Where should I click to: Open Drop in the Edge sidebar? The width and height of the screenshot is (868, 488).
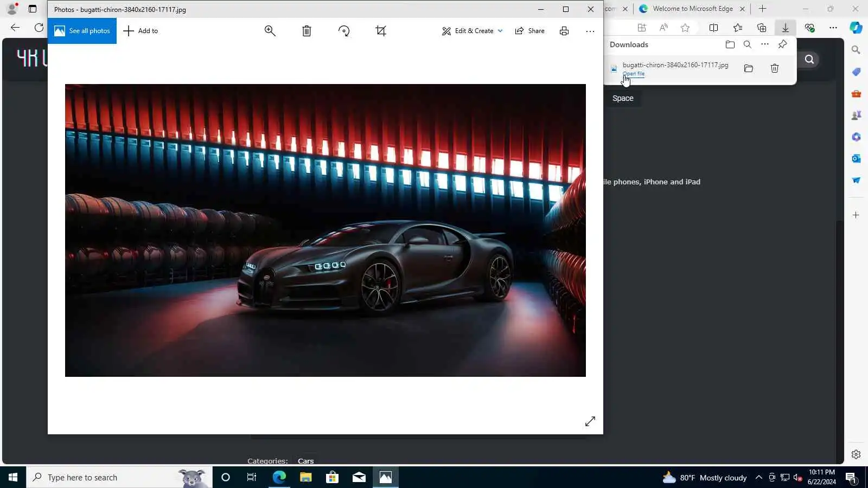[x=856, y=180]
